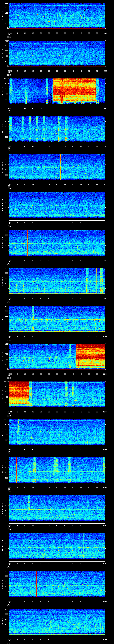Click the "4:06:00" time axis label
Image resolution: width=114 pixels, height=644 pixels.
(x=9, y=222)
